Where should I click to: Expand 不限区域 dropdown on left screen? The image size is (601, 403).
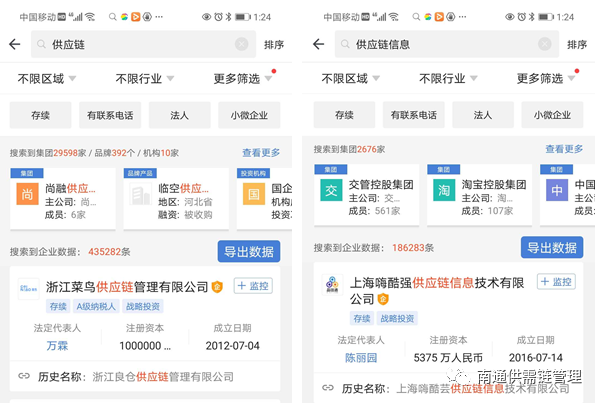pyautogui.click(x=47, y=79)
